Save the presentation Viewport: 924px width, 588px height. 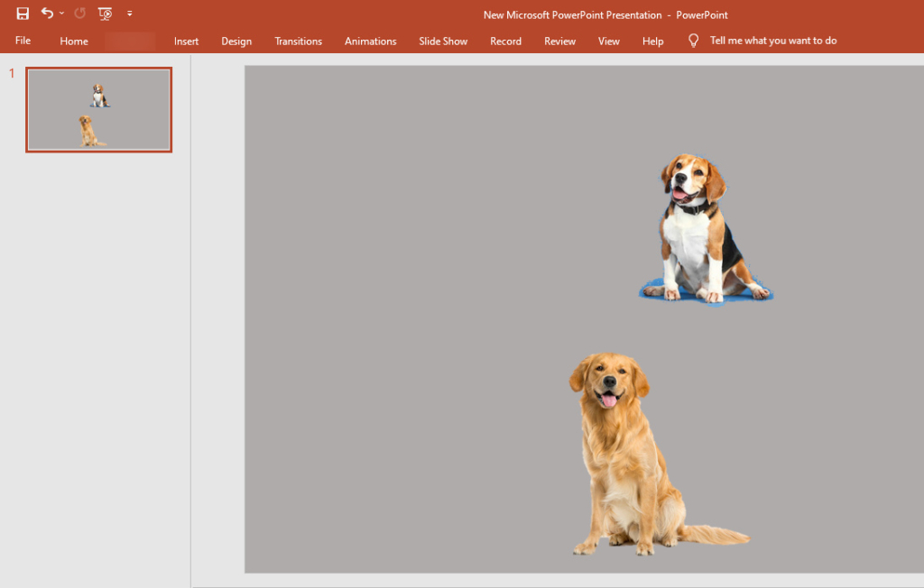pos(22,13)
